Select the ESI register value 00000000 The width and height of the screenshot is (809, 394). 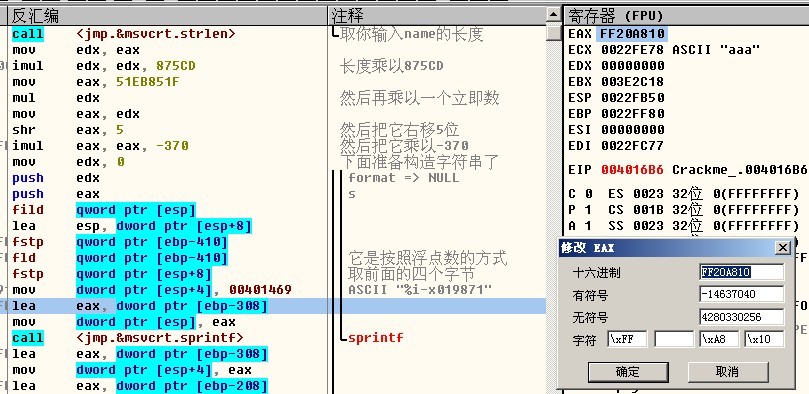[633, 130]
